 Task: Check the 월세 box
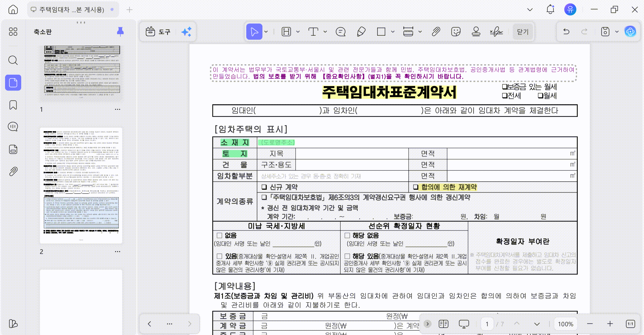(x=540, y=96)
